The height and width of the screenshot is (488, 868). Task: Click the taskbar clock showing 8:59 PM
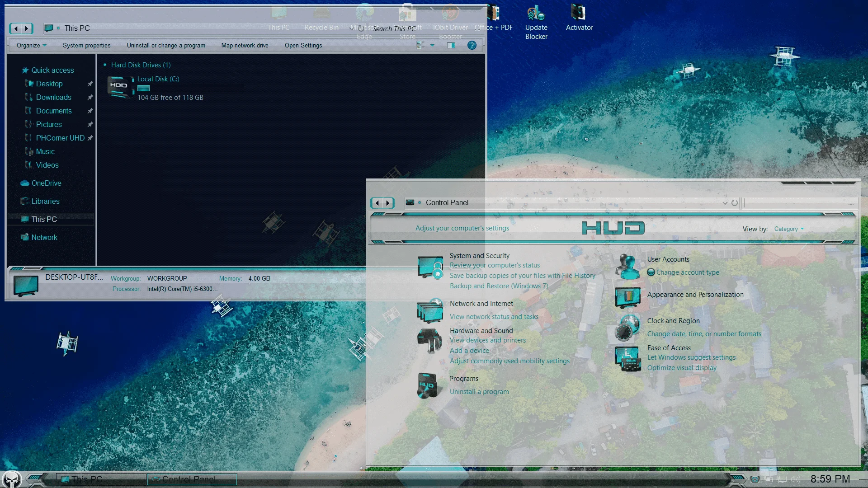pyautogui.click(x=830, y=479)
